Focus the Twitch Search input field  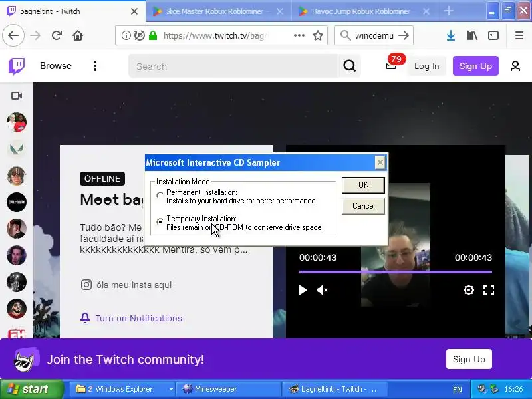(x=233, y=66)
